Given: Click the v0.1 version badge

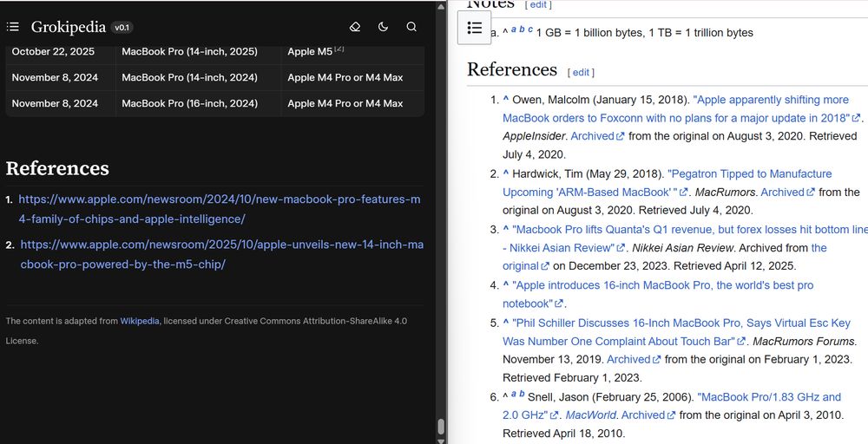Looking at the screenshot, I should coord(122,27).
